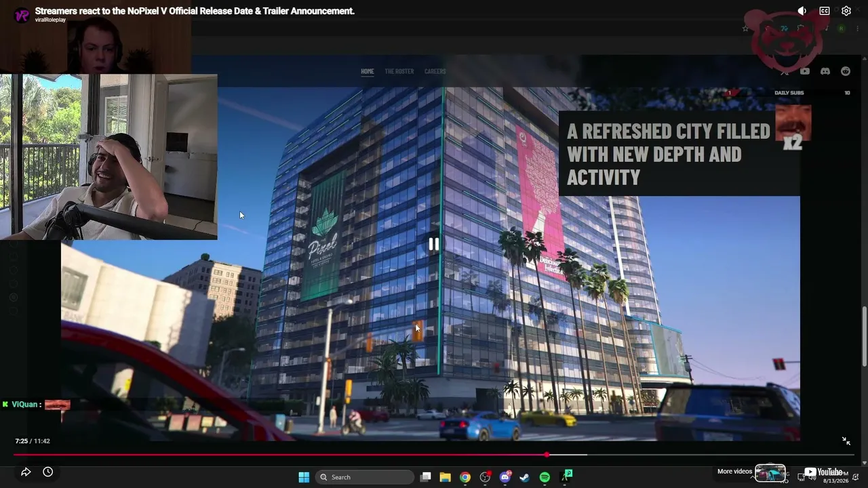Open Discord from the taskbar
868x488 pixels.
(x=505, y=477)
